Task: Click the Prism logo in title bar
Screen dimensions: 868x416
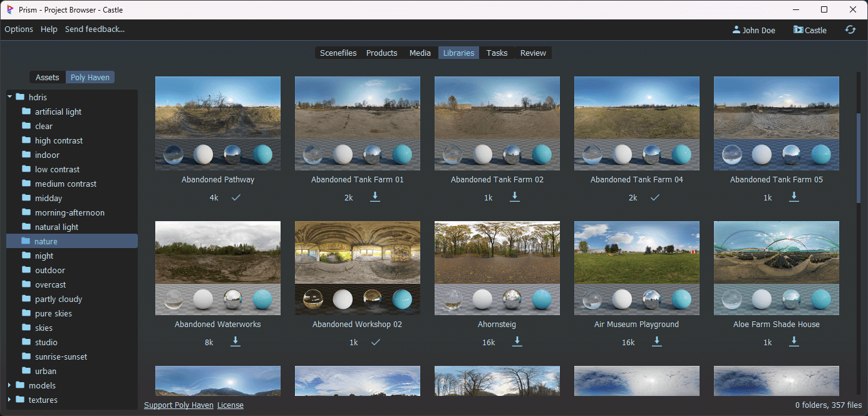Action: pos(9,9)
